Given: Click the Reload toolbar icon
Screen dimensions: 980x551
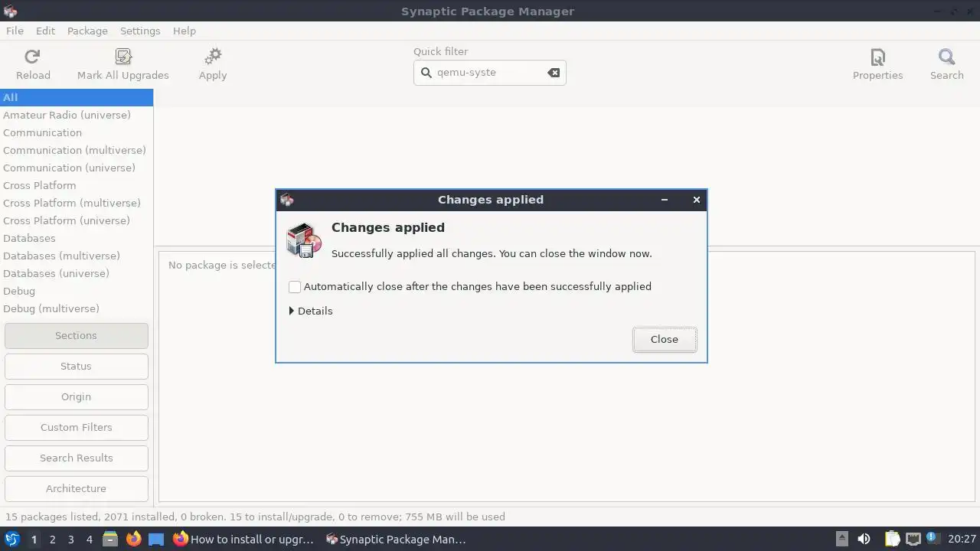Looking at the screenshot, I should pyautogui.click(x=32, y=57).
